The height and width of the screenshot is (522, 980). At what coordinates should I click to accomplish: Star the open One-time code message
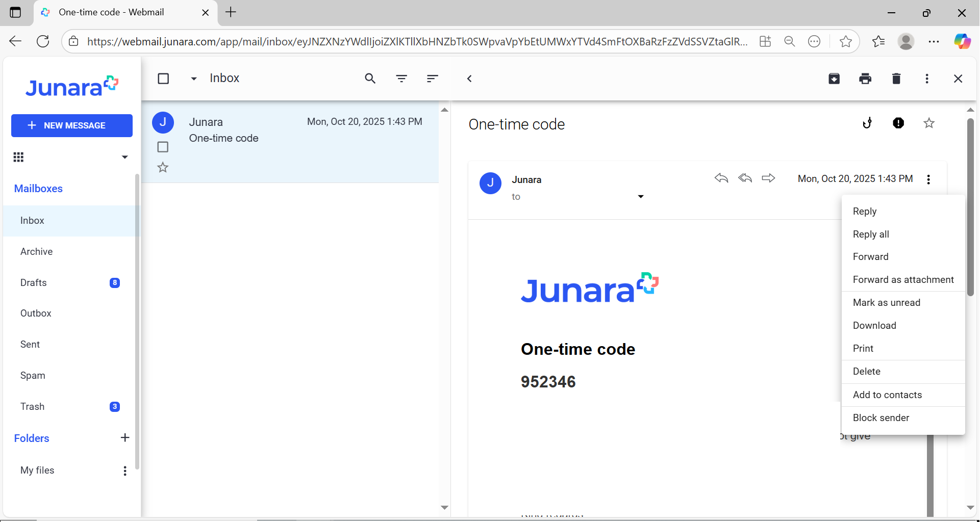pyautogui.click(x=929, y=123)
